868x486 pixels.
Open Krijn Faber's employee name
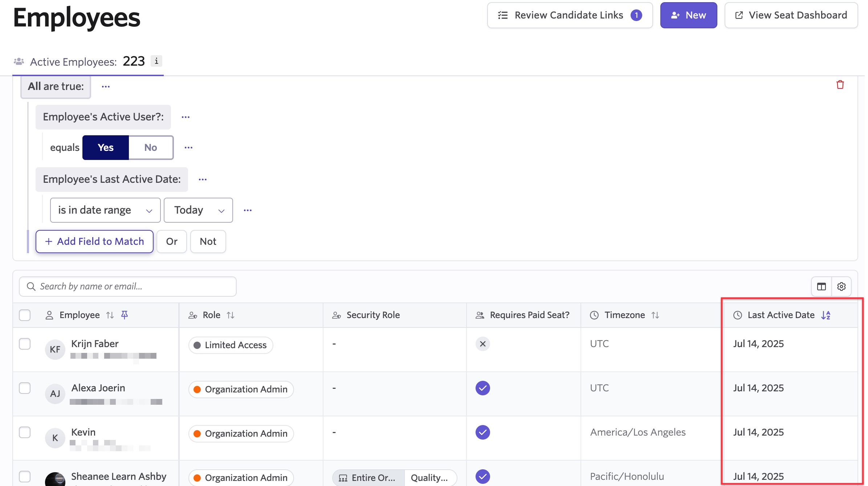coord(95,344)
